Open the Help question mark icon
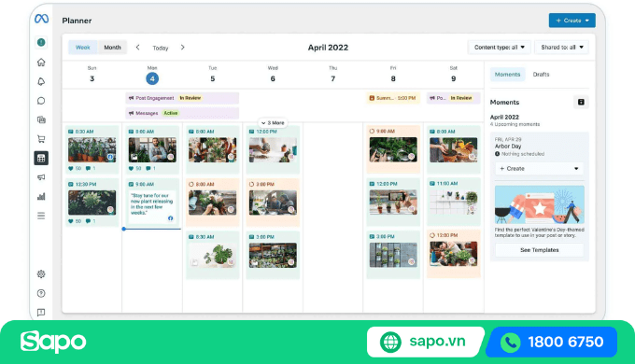Screen dimensions: 635x364 coord(41,293)
